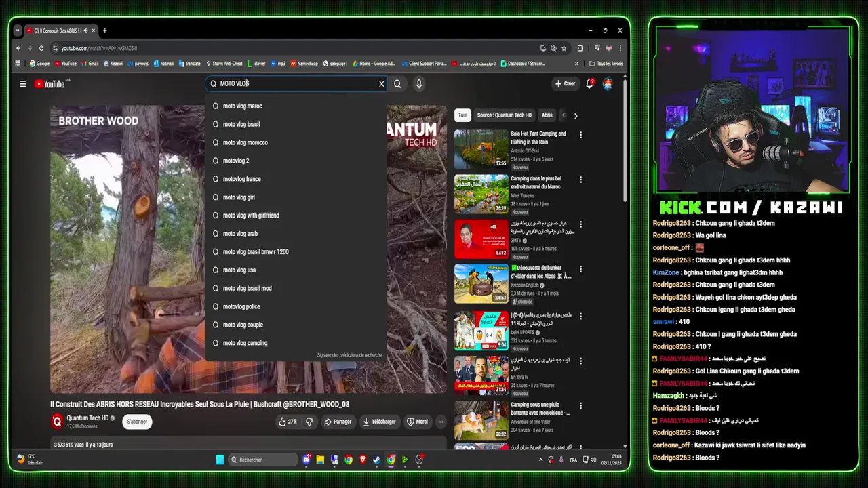The height and width of the screenshot is (488, 868).
Task: Open more actions ellipsis beside Merci
Action: pos(441,422)
